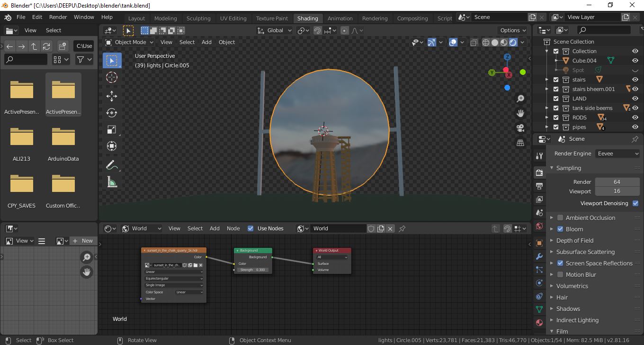The height and width of the screenshot is (345, 644).
Task: Activate the Select Box tool
Action: click(112, 60)
